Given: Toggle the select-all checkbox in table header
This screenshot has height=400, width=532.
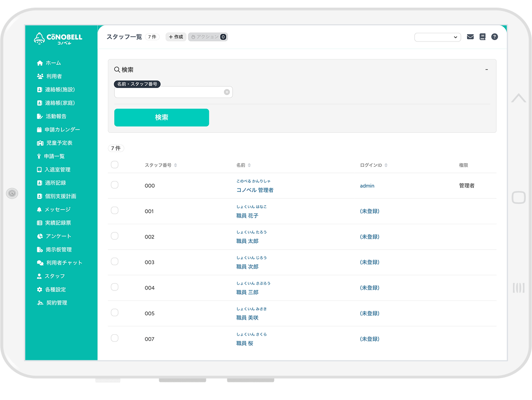Looking at the screenshot, I should coord(114,165).
